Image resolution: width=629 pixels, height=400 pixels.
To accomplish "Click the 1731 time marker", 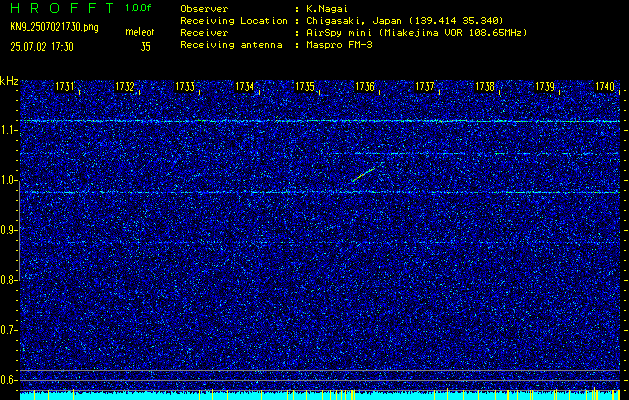I will pos(65,86).
